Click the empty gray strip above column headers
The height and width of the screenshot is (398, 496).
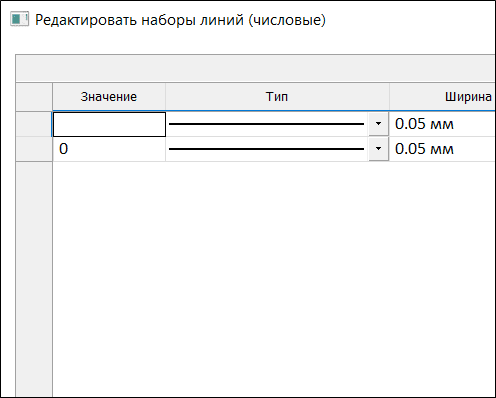click(255, 68)
